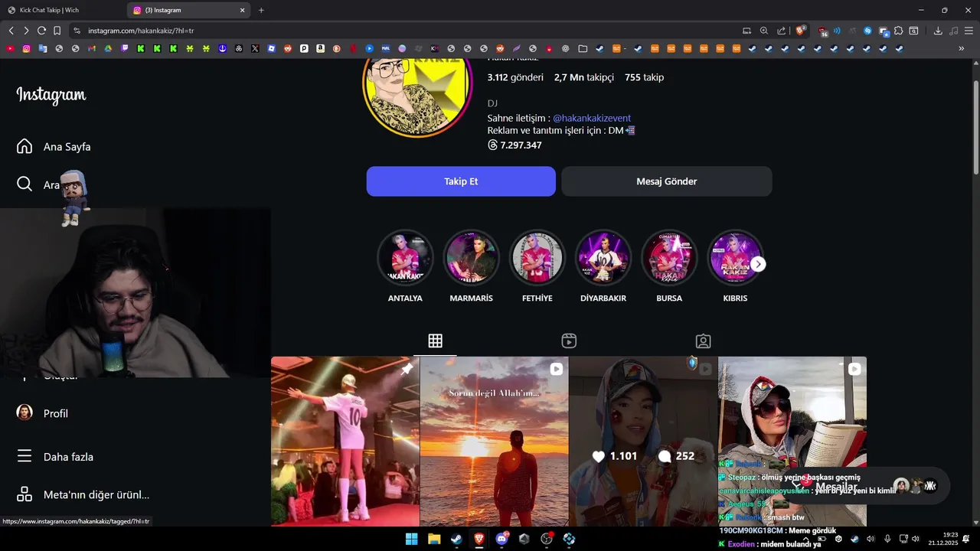Open the browser main menu

[x=969, y=31]
